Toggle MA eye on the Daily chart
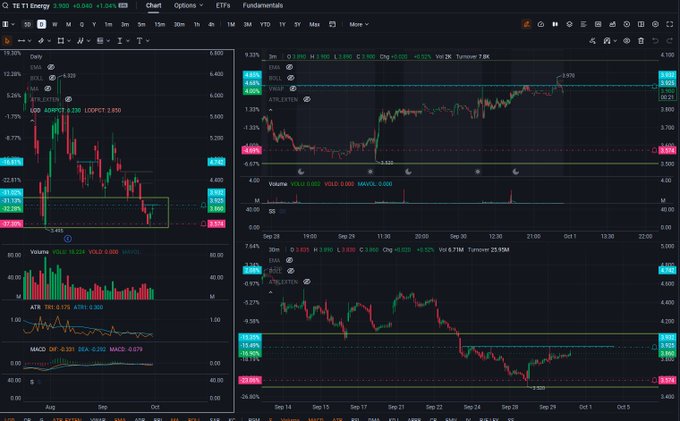 coord(48,88)
